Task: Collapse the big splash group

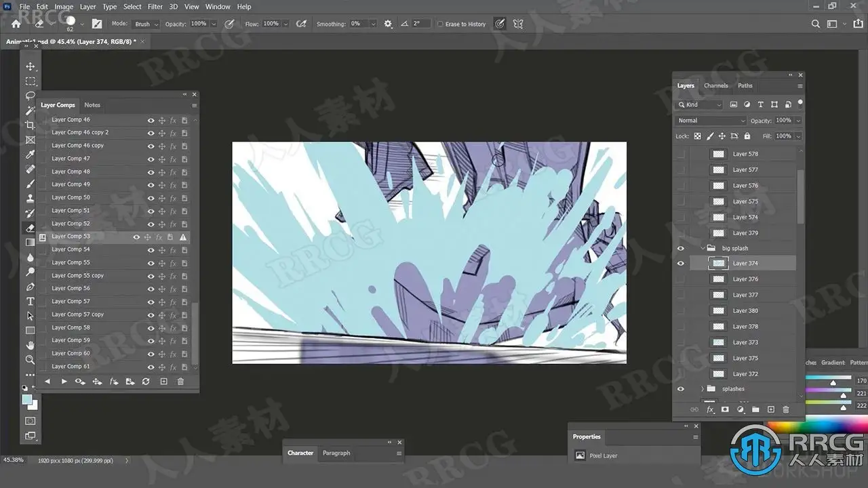Action: tap(703, 248)
